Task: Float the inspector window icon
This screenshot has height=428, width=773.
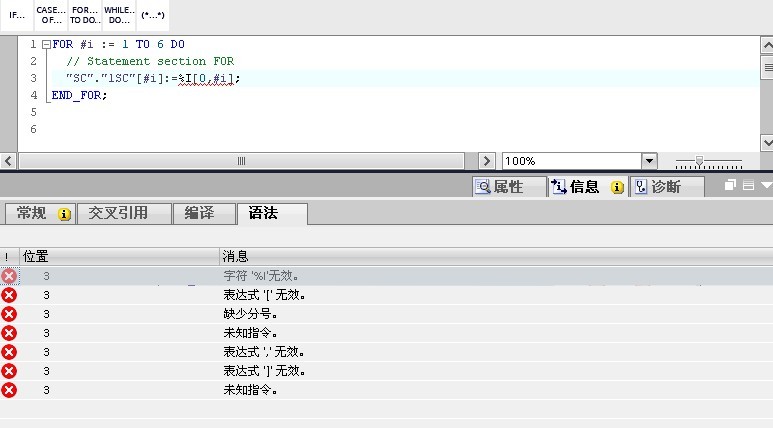Action: pos(730,185)
